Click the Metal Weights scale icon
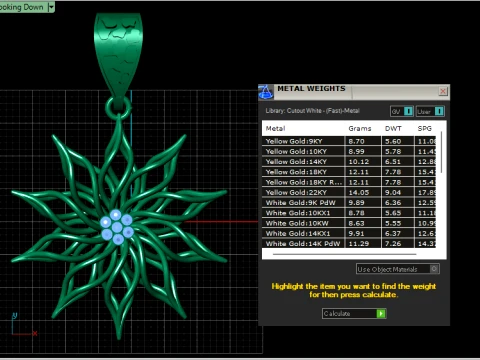Viewport: 480px width, 360px height. [266, 92]
